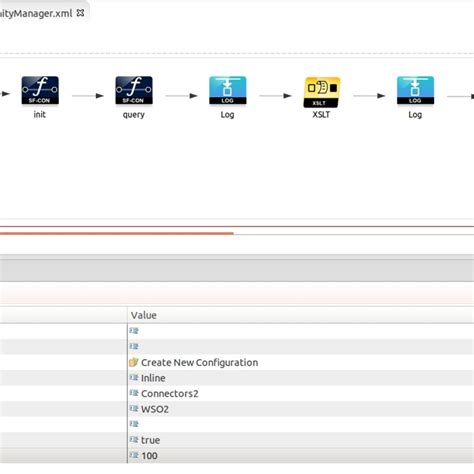
Task: Click the arrow connecting init to query
Action: click(x=88, y=96)
